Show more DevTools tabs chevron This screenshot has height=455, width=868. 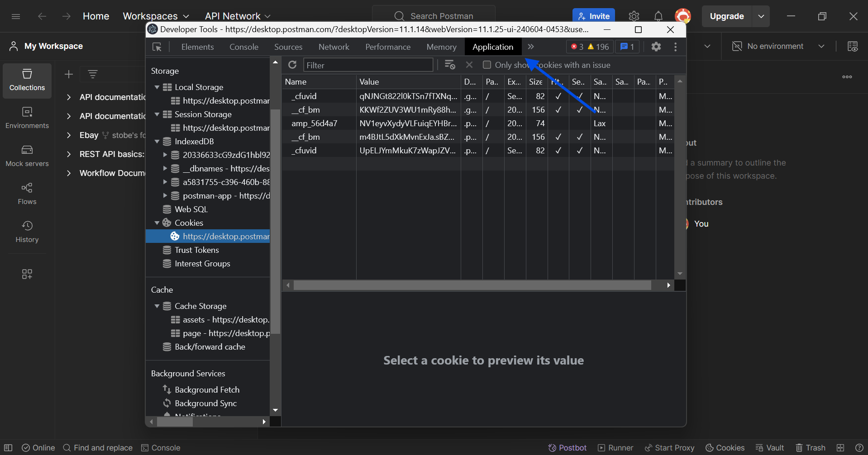[x=531, y=47]
